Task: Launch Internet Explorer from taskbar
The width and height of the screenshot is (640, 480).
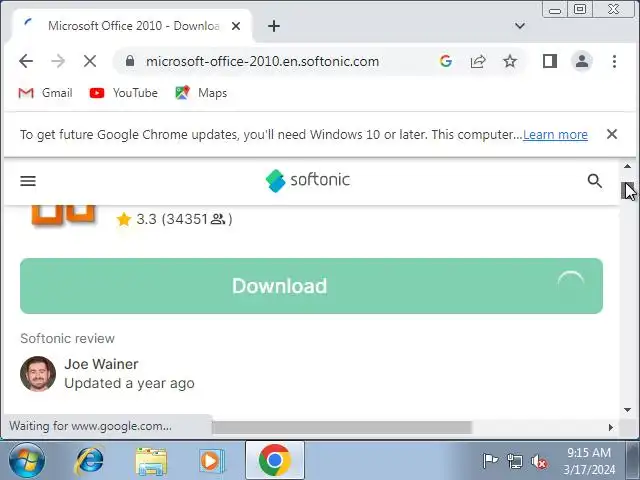Action: point(89,460)
